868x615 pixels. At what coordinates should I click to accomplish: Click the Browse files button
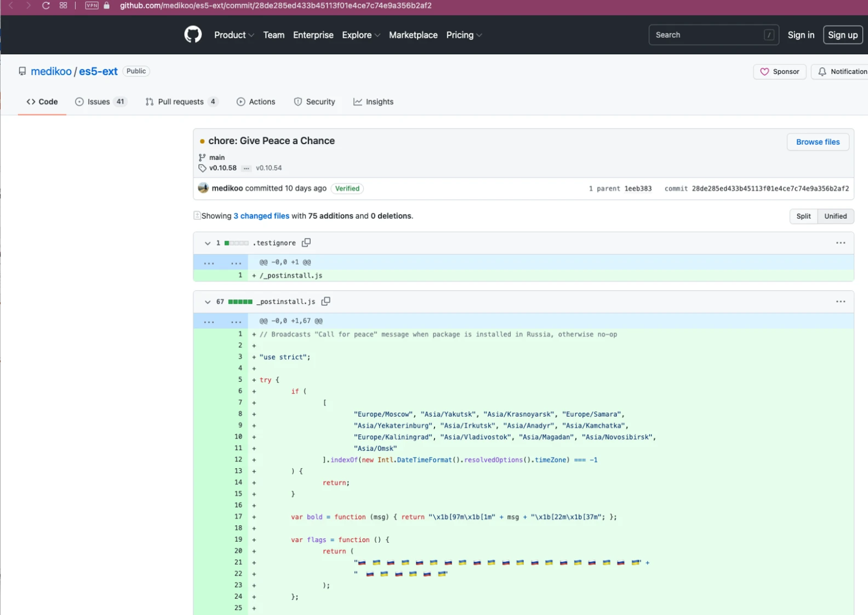pos(817,142)
